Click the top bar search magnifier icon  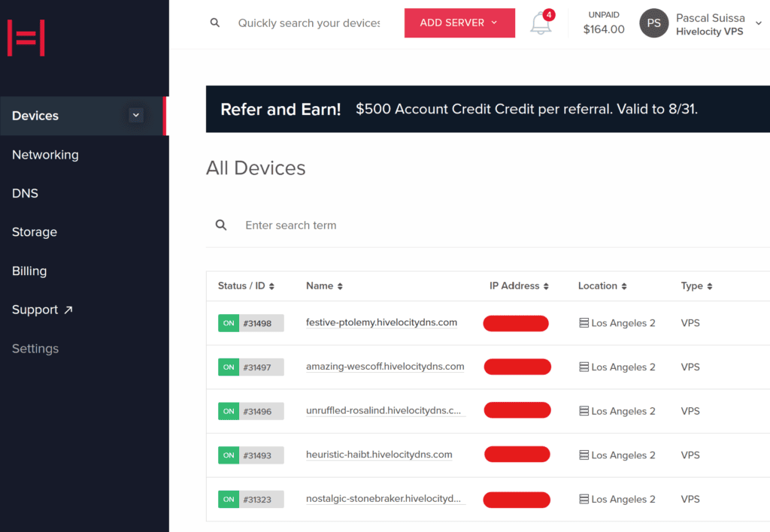[x=215, y=23]
